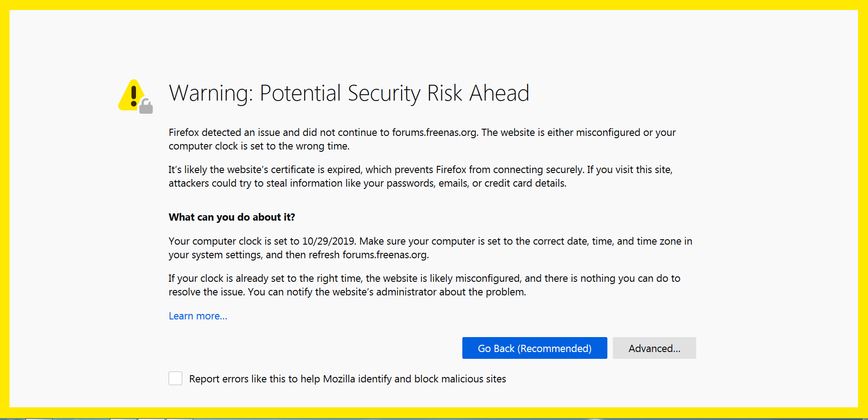The width and height of the screenshot is (868, 420).
Task: Click the 'Your computer clock is set' paragraph
Action: [x=430, y=248]
